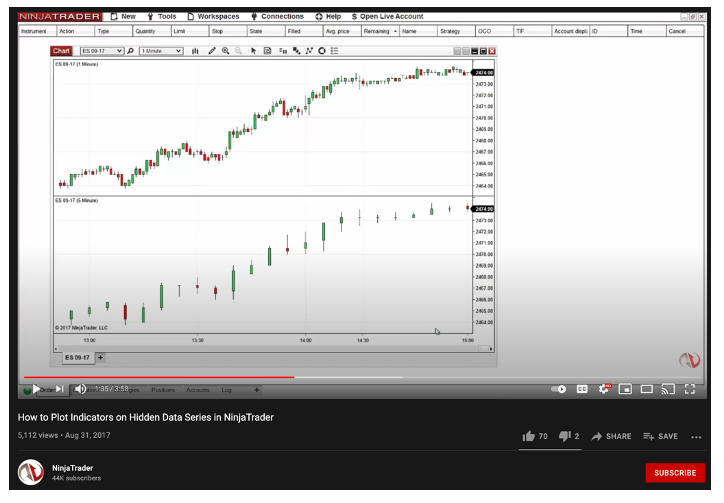The image size is (724, 503).
Task: Click the ES 09-17 (5 Minute) panel label
Action: (x=77, y=200)
